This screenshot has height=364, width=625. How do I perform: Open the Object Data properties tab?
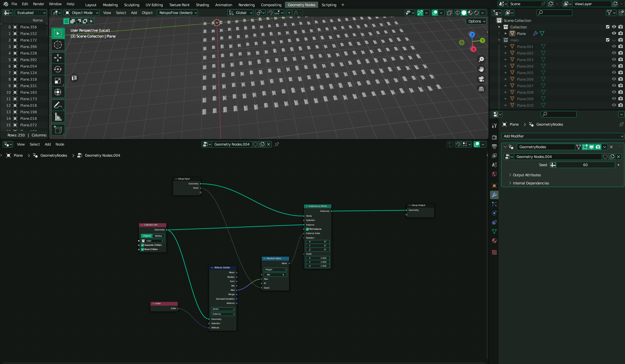[494, 231]
